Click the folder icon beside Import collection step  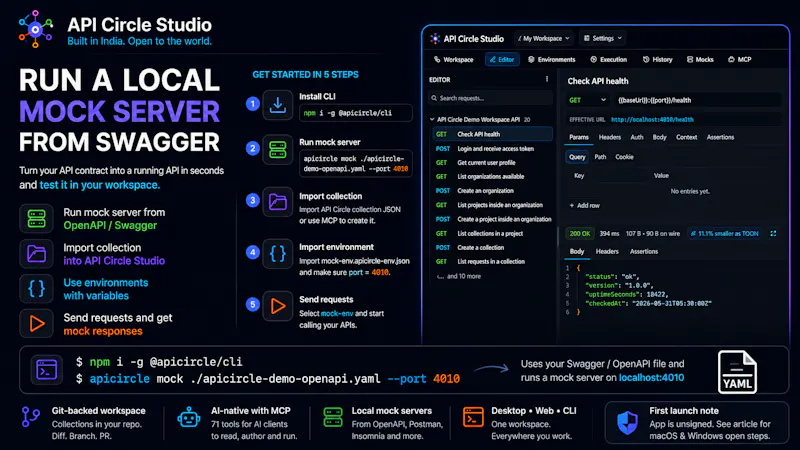pyautogui.click(x=278, y=202)
